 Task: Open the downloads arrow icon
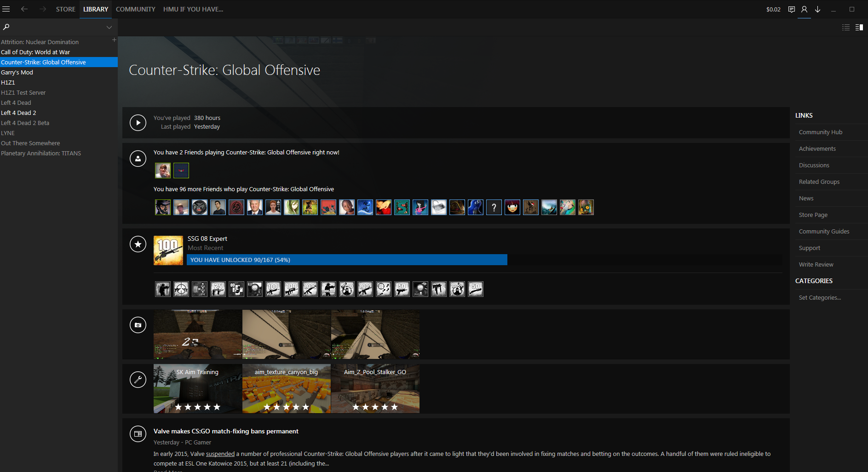[x=818, y=9]
